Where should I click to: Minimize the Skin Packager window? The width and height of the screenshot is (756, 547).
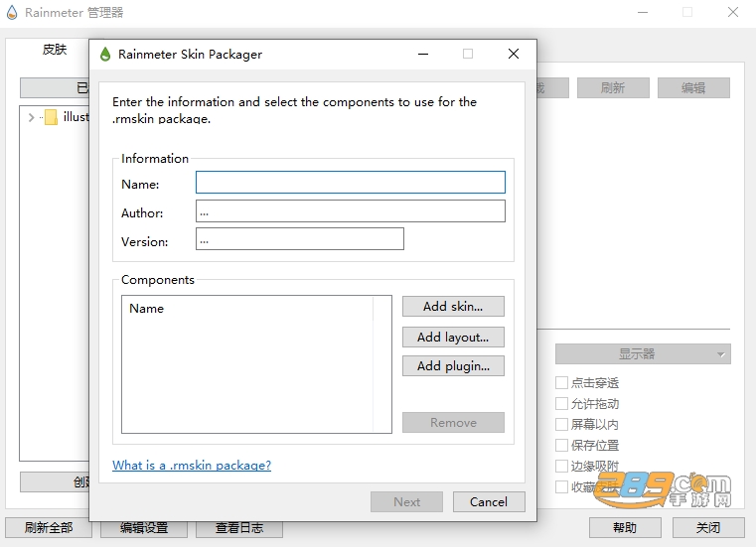[423, 54]
